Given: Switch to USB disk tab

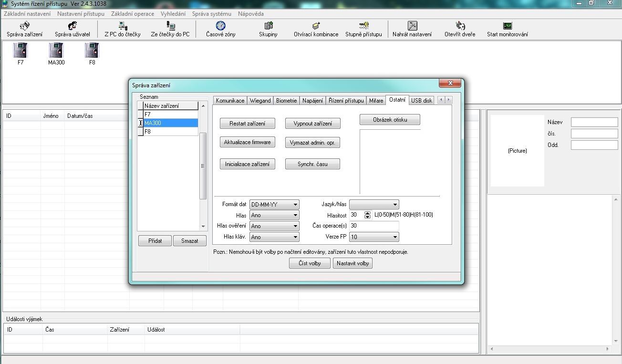Looking at the screenshot, I should click(x=422, y=101).
